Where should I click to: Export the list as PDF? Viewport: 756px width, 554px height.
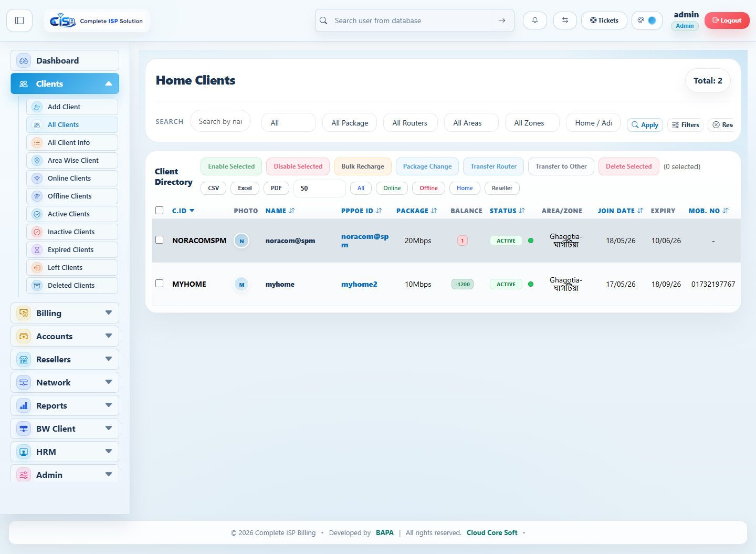(x=276, y=189)
